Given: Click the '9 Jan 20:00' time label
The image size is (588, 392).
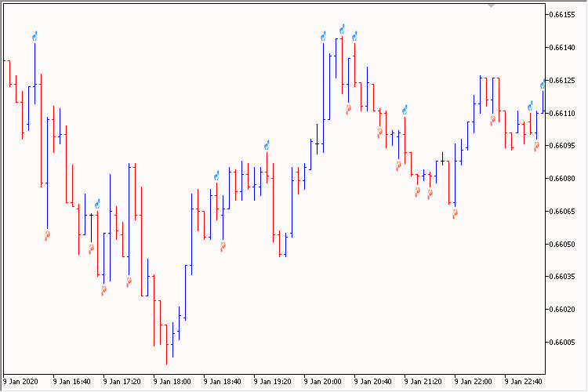Looking at the screenshot, I should tap(323, 382).
